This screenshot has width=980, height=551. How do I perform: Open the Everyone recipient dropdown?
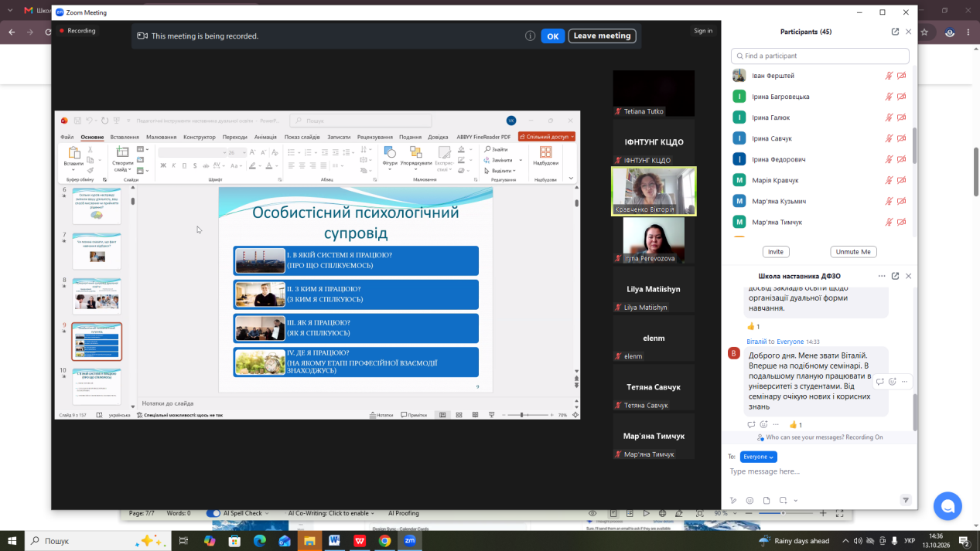[x=759, y=457]
